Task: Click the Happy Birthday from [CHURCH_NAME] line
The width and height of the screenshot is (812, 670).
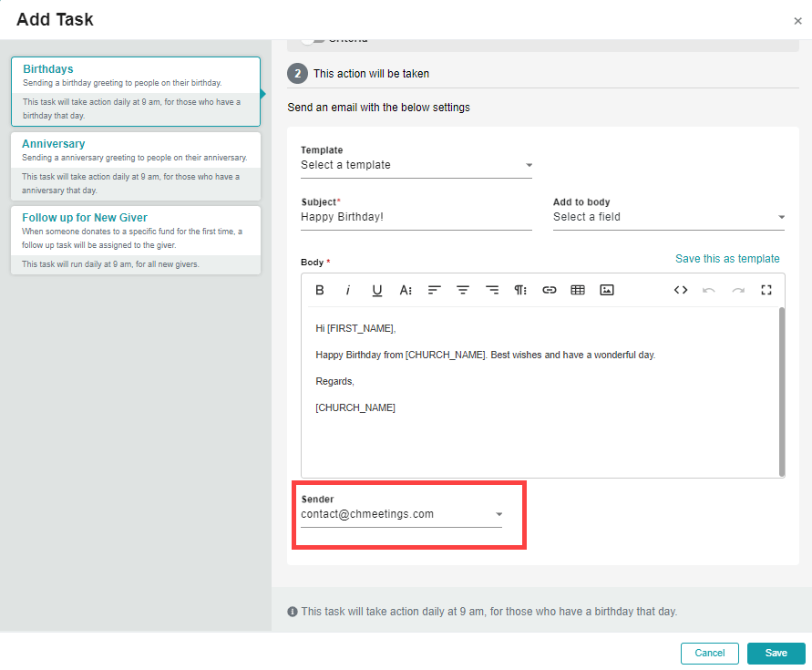Action: (x=485, y=355)
